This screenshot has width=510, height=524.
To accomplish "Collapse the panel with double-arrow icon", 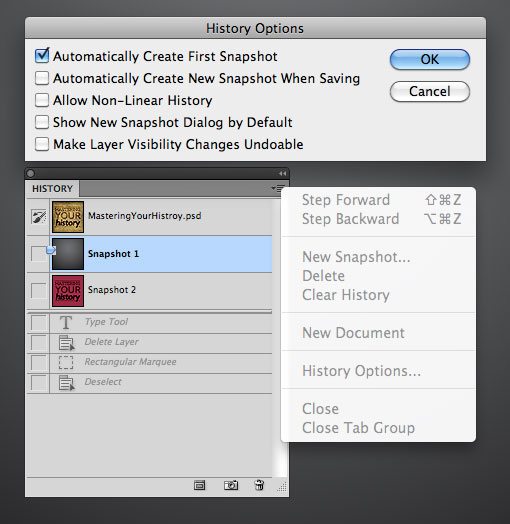I will [282, 173].
